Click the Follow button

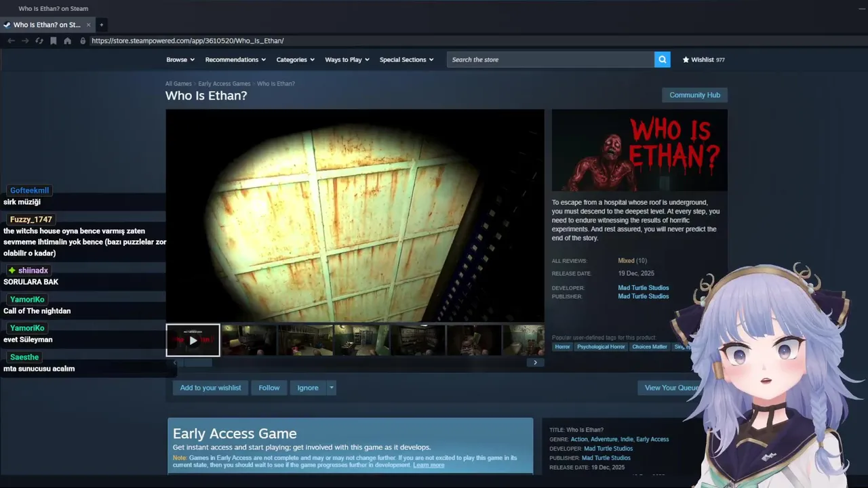point(269,388)
